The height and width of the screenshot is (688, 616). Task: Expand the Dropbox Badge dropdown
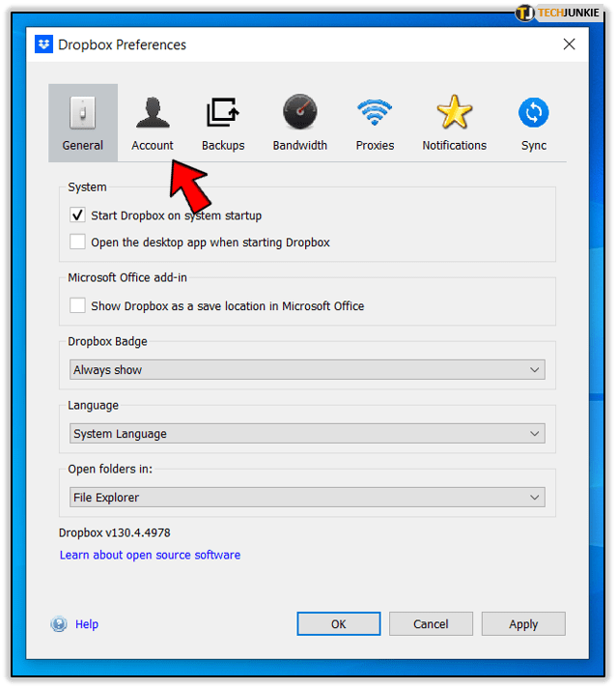click(307, 370)
